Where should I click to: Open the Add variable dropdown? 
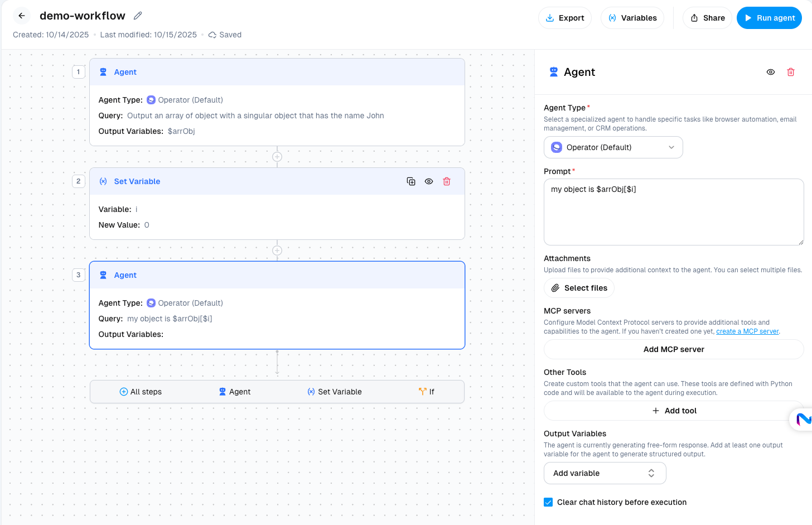tap(605, 473)
